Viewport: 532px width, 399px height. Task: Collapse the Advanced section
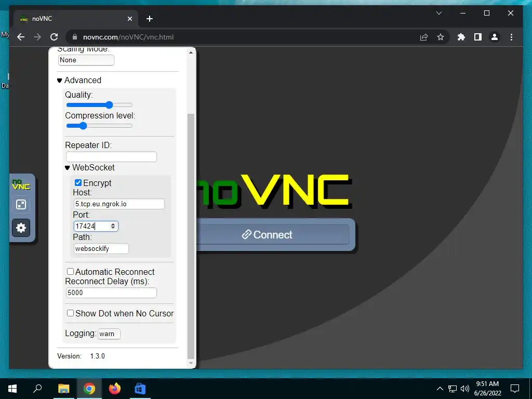(x=79, y=80)
